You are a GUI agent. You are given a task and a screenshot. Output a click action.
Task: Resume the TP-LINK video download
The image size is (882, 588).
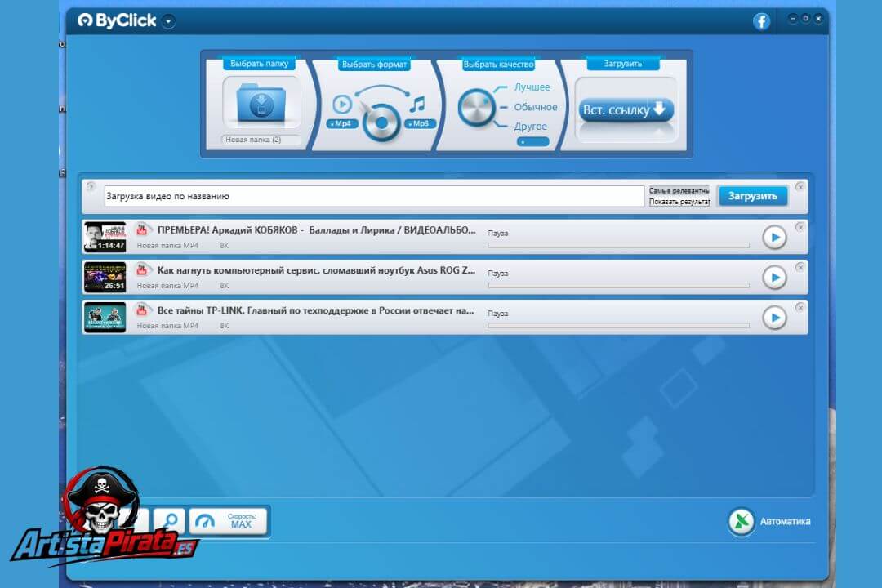(x=774, y=318)
